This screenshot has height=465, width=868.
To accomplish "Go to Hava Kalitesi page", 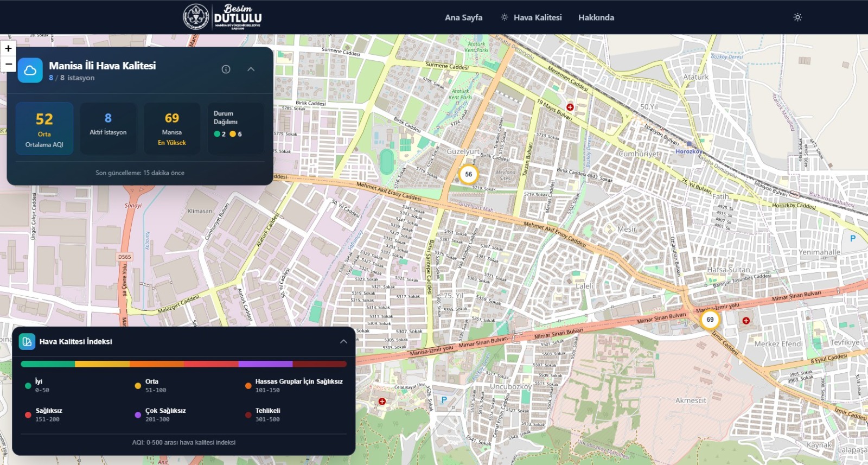I will [531, 17].
